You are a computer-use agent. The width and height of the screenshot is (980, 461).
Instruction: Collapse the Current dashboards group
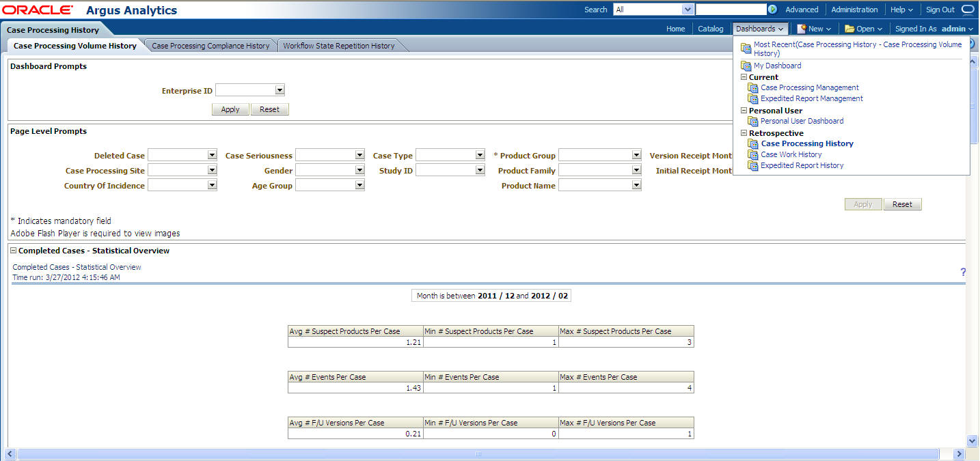tap(744, 77)
